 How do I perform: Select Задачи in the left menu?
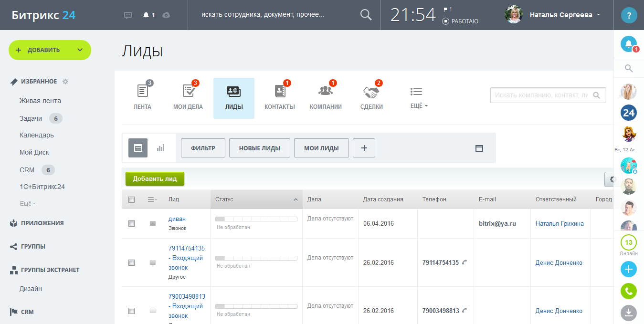(x=31, y=118)
